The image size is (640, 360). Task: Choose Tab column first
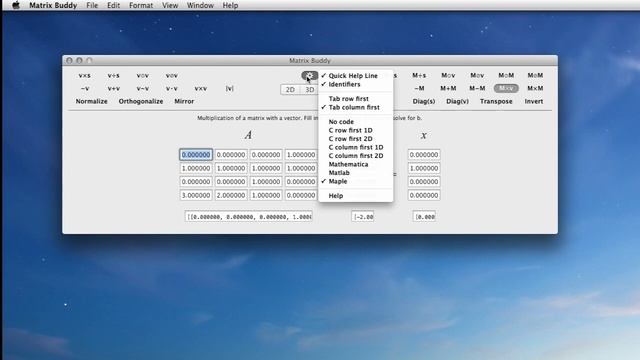click(356, 107)
